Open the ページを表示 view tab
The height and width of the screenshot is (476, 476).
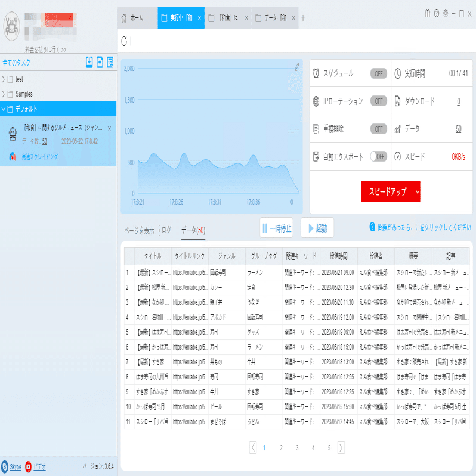pos(139,230)
